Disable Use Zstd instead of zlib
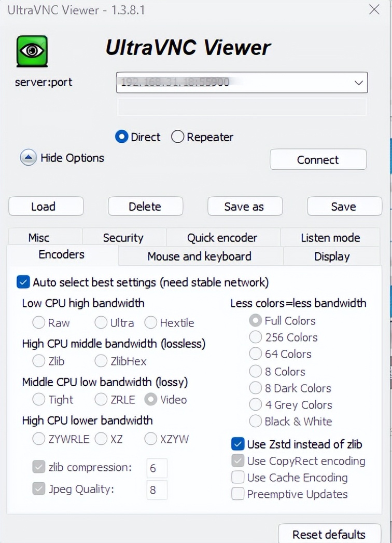392x543 pixels. [x=238, y=444]
